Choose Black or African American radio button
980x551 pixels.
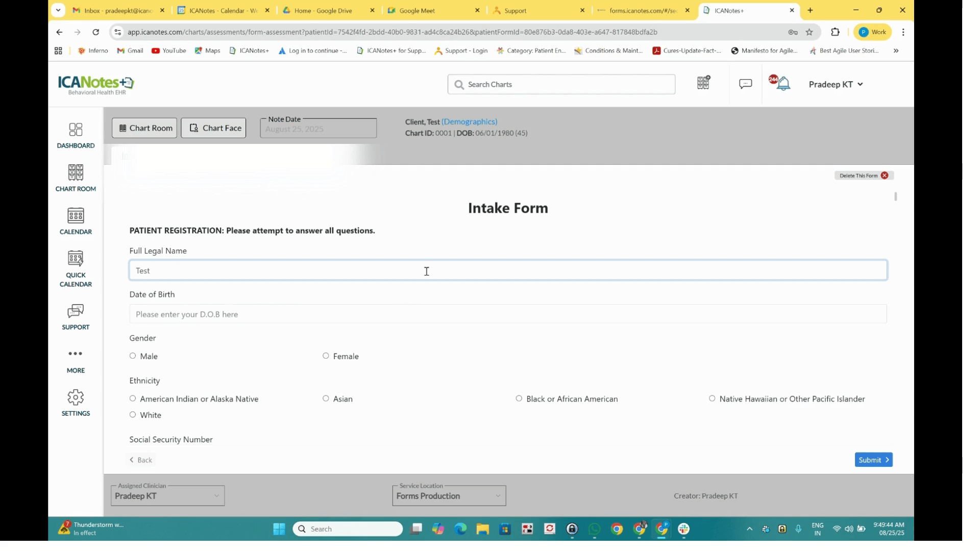(519, 398)
